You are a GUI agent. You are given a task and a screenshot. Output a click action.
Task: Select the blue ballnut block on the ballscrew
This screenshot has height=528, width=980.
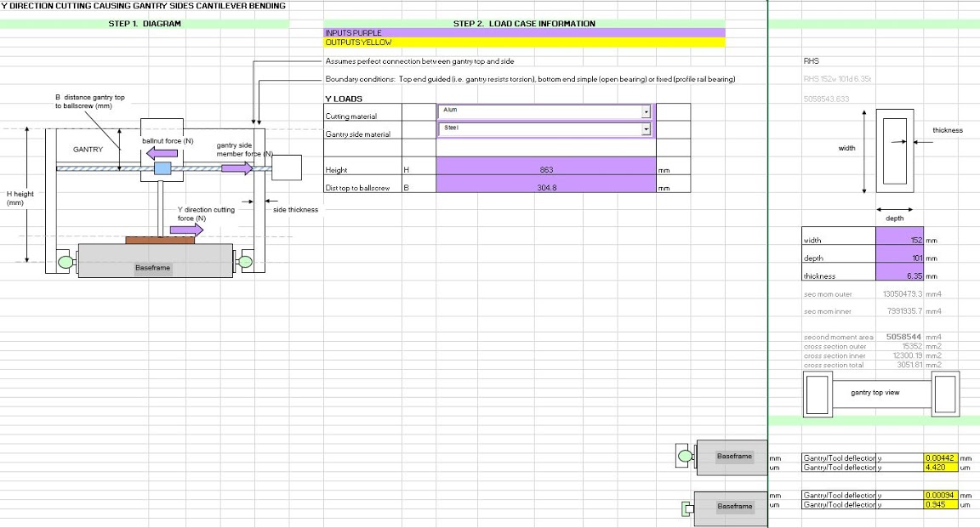coord(163,168)
